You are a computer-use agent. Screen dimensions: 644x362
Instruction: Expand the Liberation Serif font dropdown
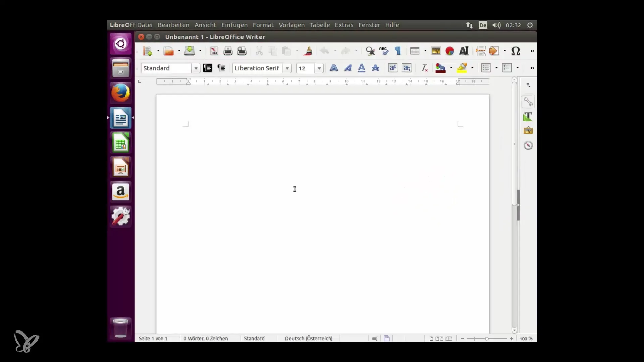(x=287, y=68)
